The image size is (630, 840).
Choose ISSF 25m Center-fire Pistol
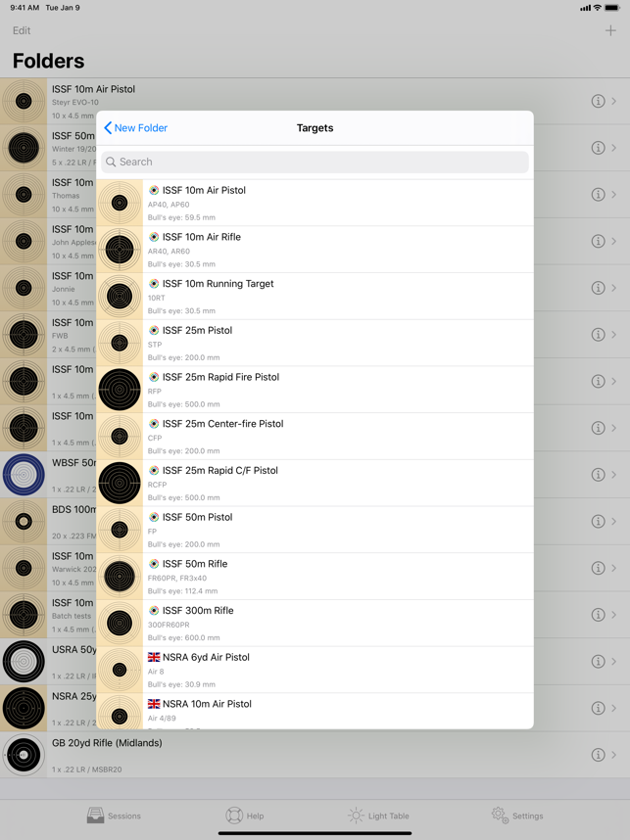click(x=315, y=436)
